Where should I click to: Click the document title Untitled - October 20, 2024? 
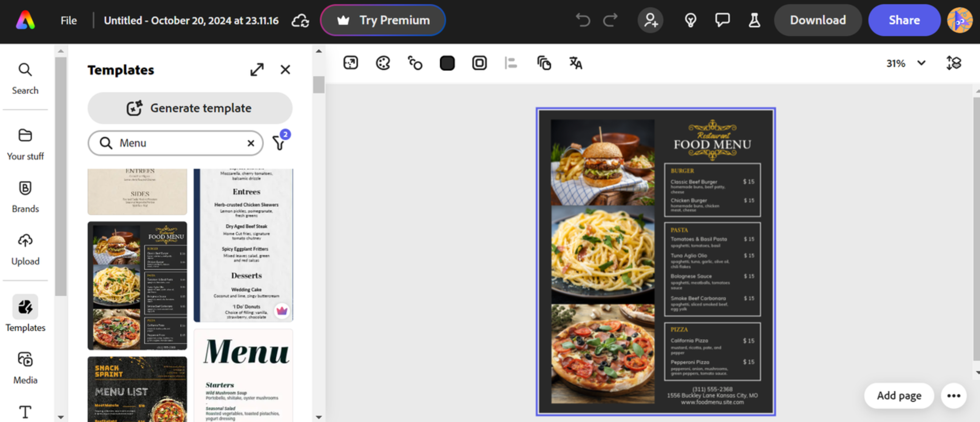[x=191, y=20]
